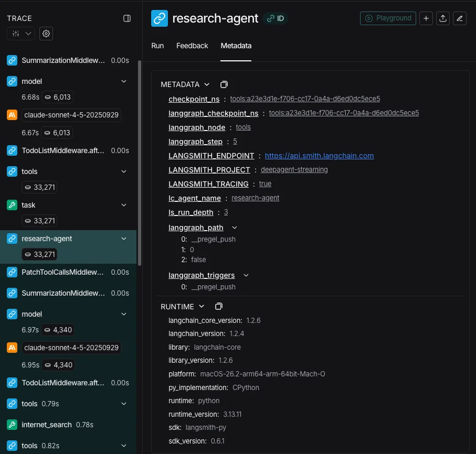The height and width of the screenshot is (454, 476).
Task: Click the 33,271 token badge under task
Action: click(39, 221)
